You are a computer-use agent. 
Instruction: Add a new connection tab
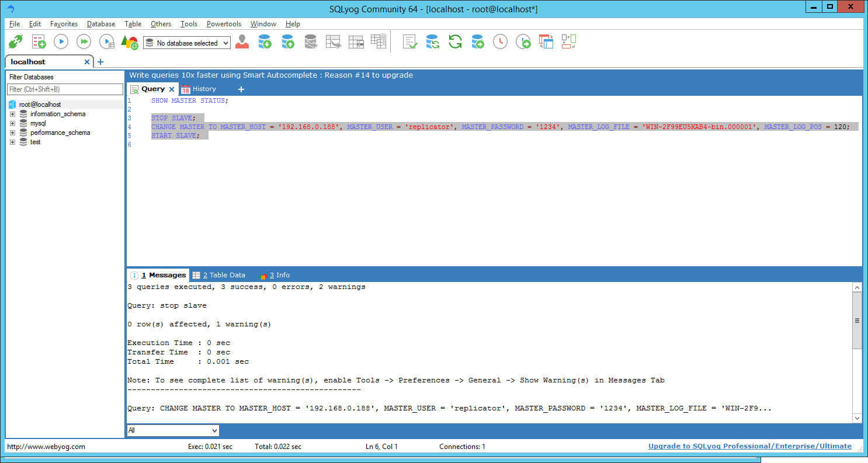(x=100, y=62)
